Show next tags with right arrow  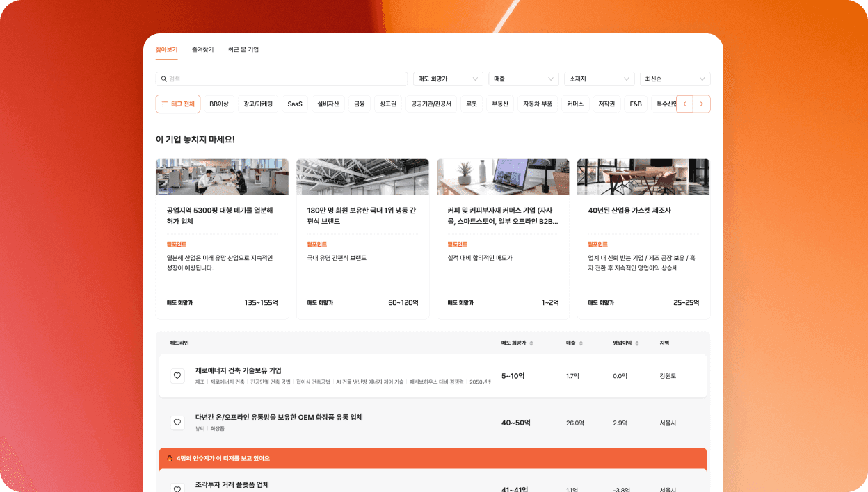click(702, 104)
